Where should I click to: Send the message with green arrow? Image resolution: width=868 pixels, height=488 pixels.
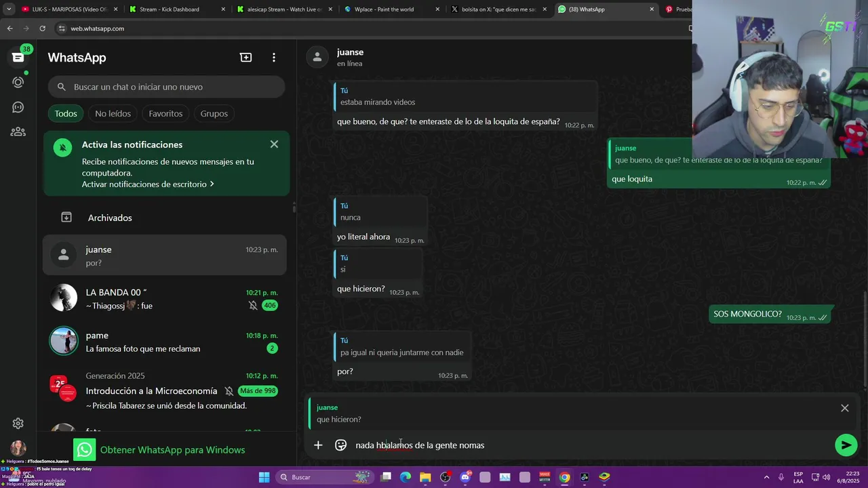tap(846, 445)
